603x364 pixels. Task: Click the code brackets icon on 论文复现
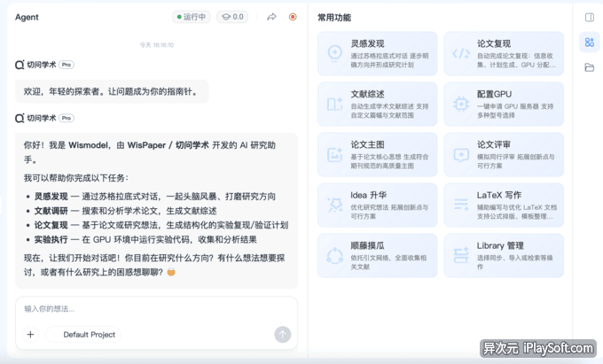[x=461, y=53]
